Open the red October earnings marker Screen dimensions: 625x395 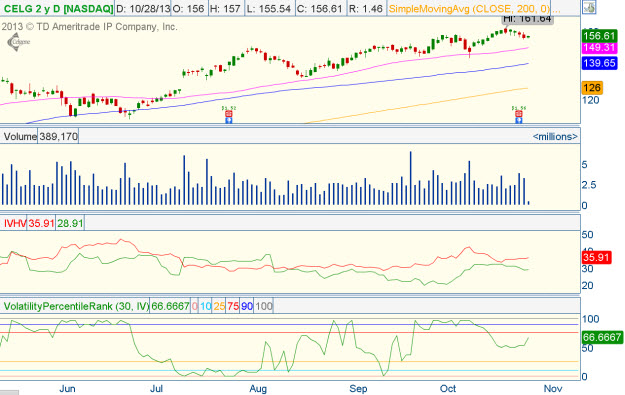coord(519,114)
